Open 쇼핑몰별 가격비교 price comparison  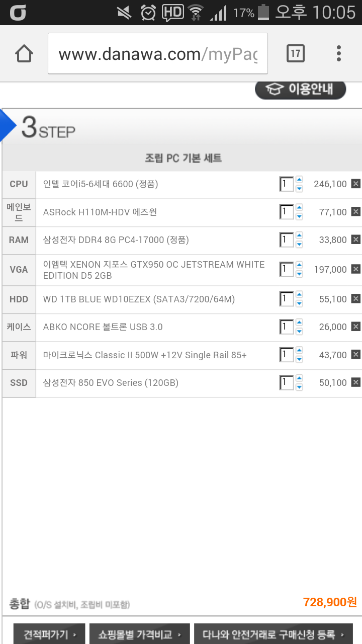coord(139,634)
